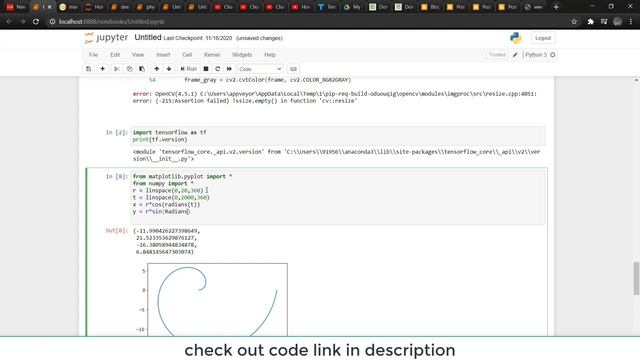Click the pencil edit mode indicator
640x360 pixels.
515,55
